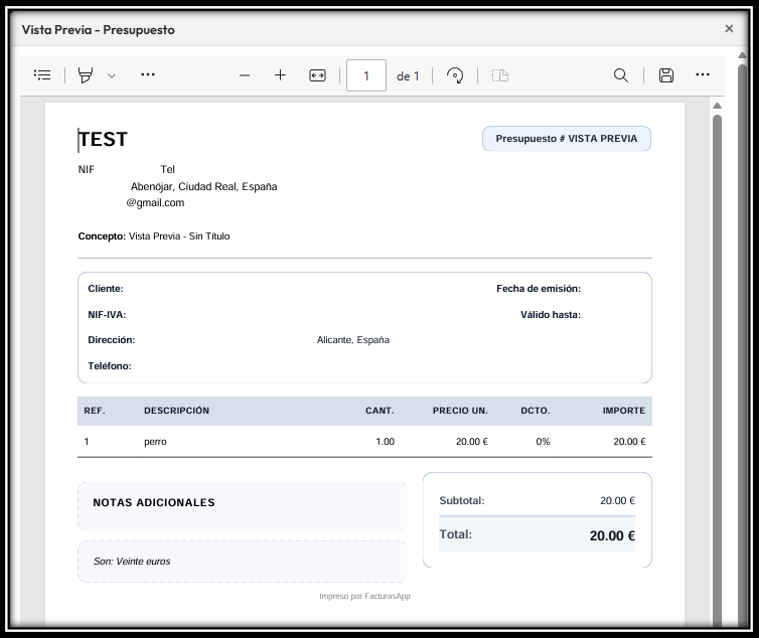Screen dimensions: 759x638
Task: Click the TEST company heading
Action: 103,140
